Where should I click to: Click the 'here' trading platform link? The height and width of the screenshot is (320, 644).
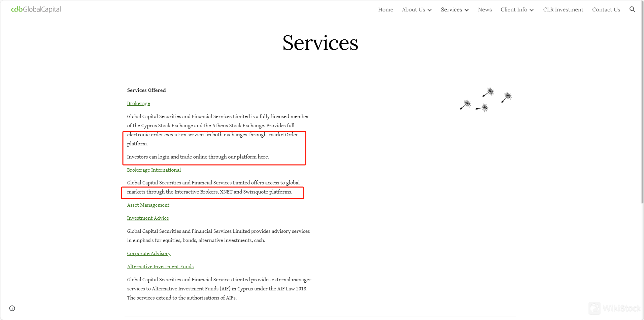pyautogui.click(x=263, y=157)
